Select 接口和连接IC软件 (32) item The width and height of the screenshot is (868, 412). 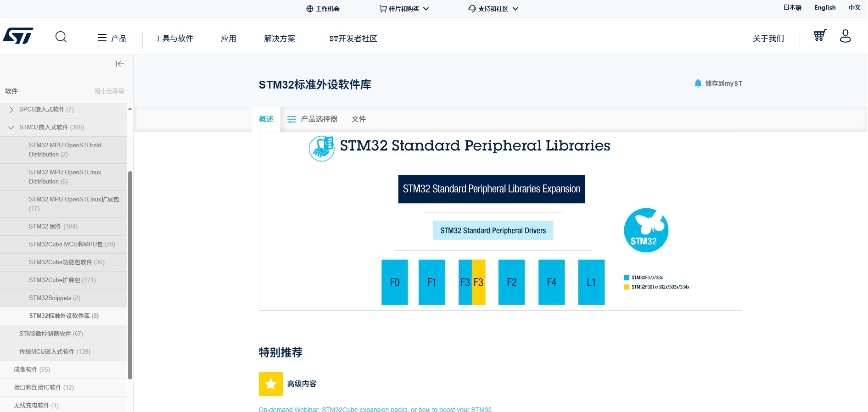(63, 388)
